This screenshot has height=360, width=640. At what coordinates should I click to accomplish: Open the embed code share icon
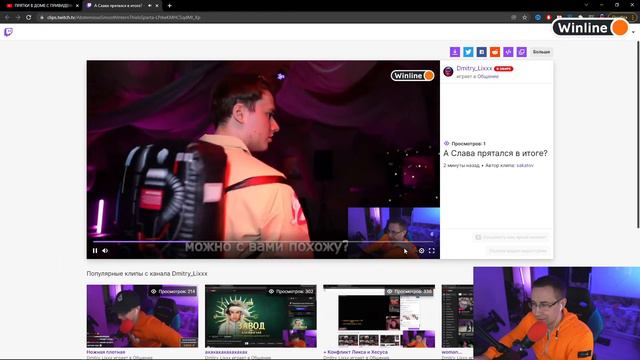click(508, 52)
